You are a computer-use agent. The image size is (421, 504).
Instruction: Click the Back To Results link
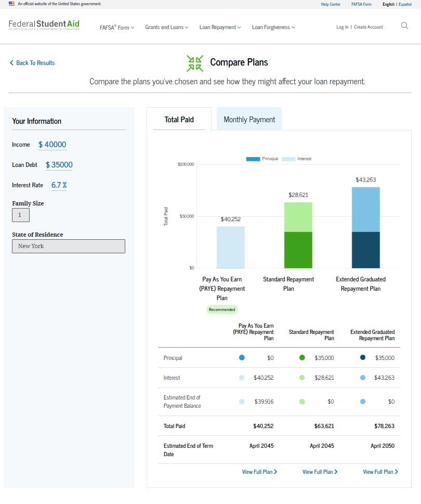(x=35, y=62)
